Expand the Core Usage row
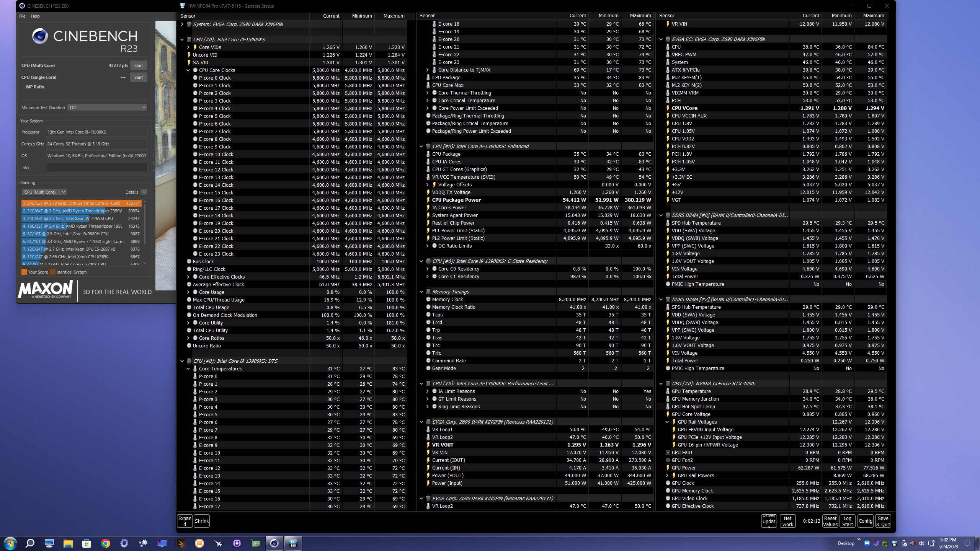980x551 pixels. [188, 292]
